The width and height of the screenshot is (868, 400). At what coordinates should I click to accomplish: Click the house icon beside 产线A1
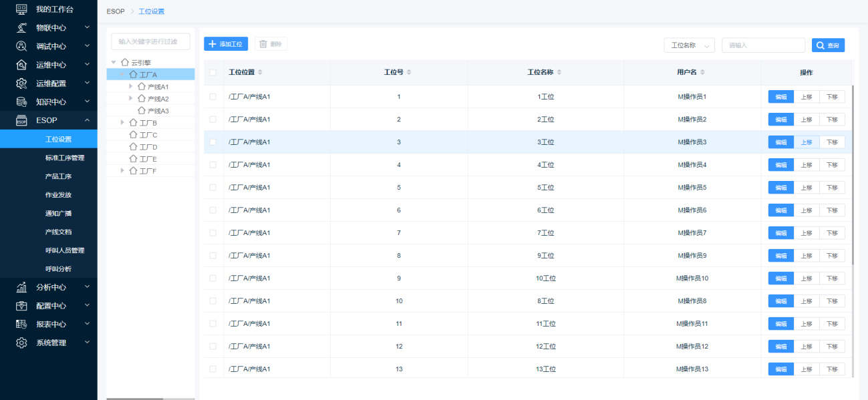click(142, 86)
